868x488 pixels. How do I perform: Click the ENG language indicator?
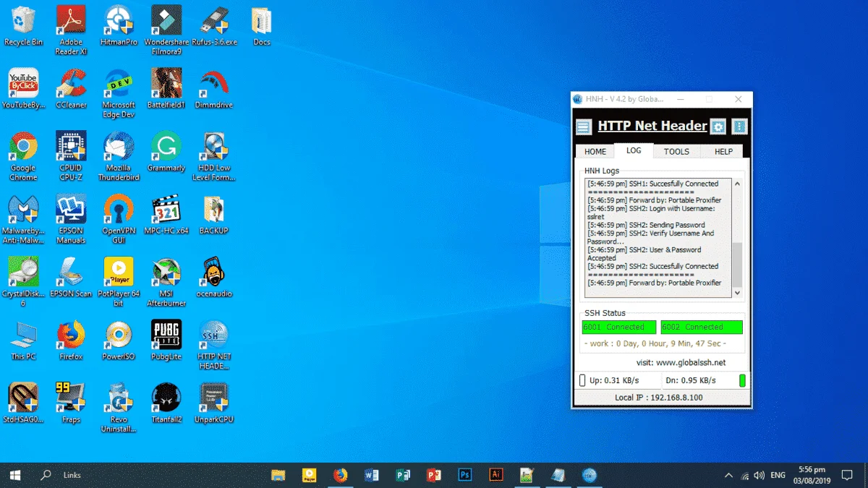[778, 475]
